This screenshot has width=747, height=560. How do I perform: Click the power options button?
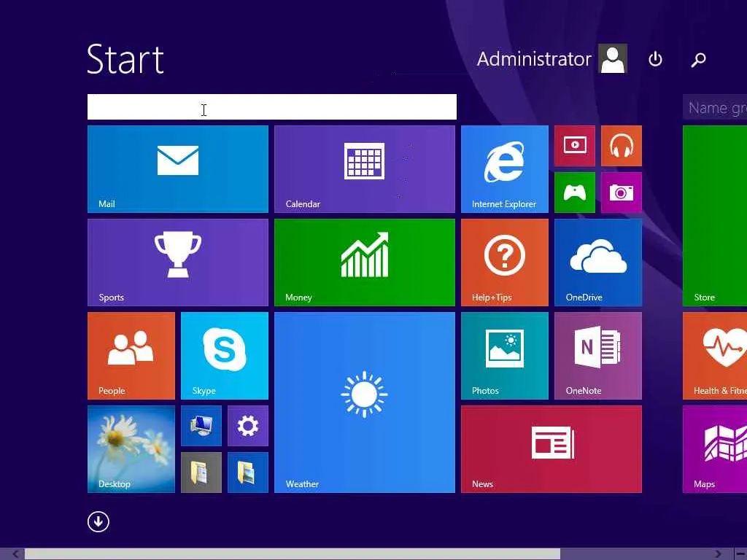pyautogui.click(x=655, y=59)
